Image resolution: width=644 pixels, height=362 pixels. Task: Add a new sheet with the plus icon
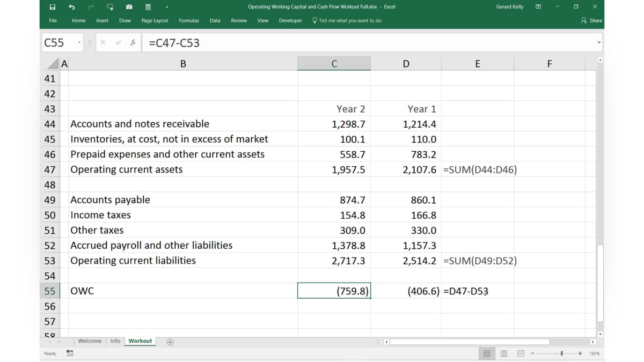(x=170, y=342)
